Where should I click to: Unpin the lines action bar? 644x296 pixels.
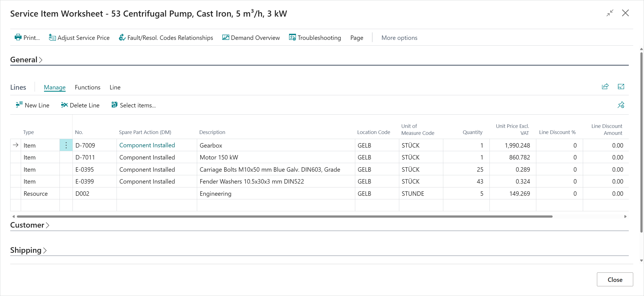coord(621,105)
